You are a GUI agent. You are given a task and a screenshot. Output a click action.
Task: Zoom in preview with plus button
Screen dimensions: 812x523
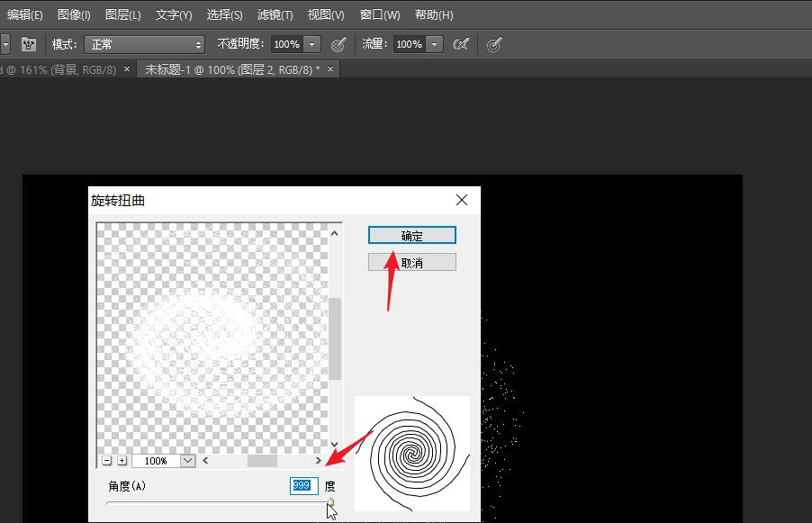(x=122, y=460)
